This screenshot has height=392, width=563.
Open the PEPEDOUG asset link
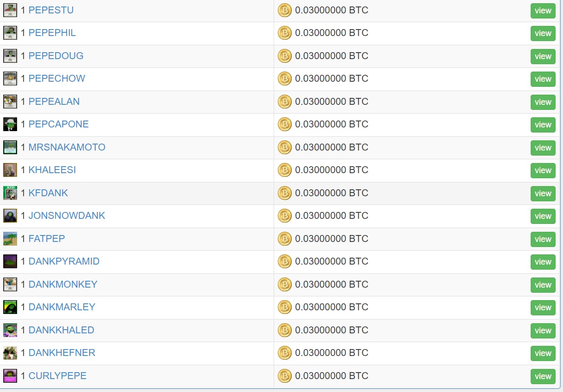[56, 56]
